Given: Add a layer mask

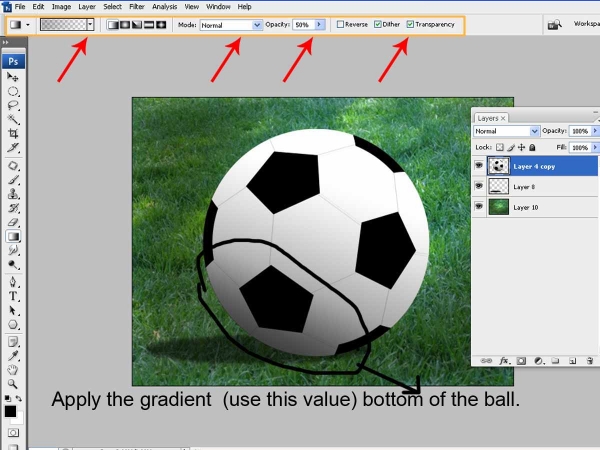Looking at the screenshot, I should tap(521, 360).
